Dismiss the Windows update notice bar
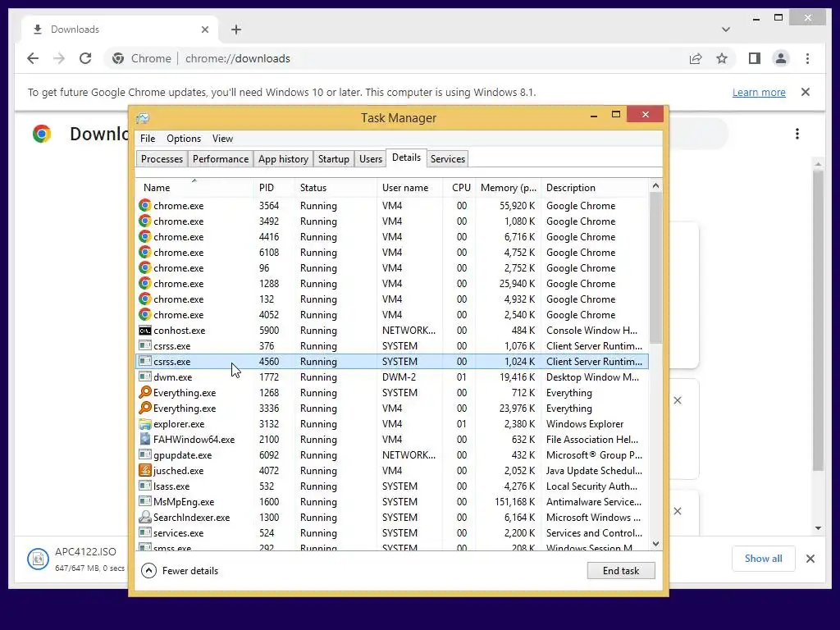The height and width of the screenshot is (630, 840). click(x=806, y=92)
